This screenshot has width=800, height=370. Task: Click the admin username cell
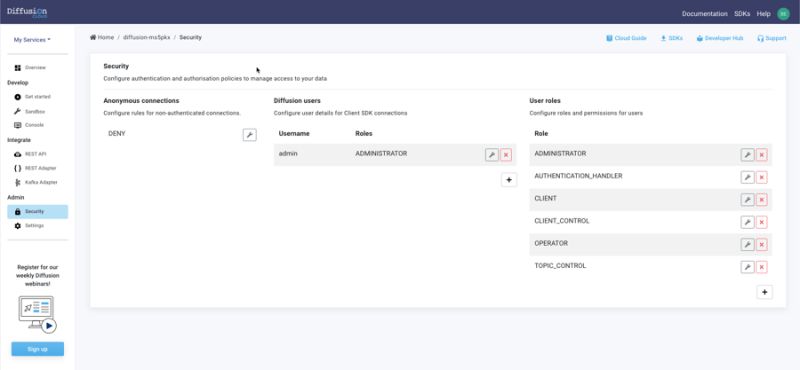(x=288, y=154)
